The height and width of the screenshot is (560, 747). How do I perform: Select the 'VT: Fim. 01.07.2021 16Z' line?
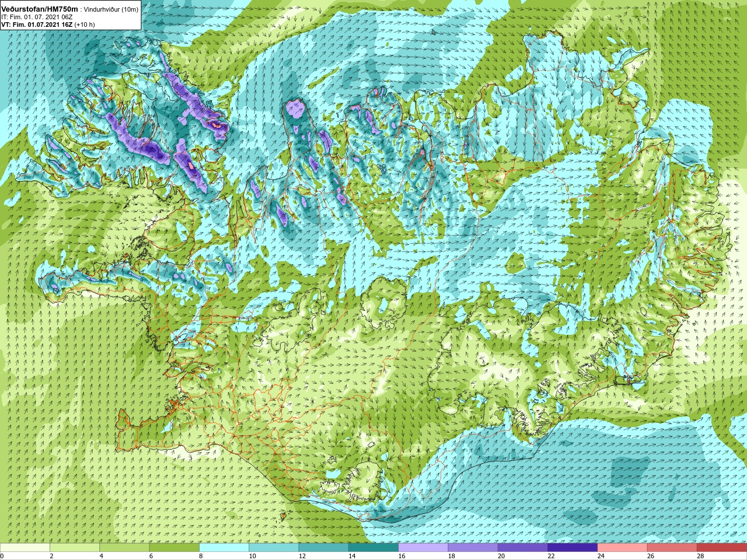[x=37, y=25]
